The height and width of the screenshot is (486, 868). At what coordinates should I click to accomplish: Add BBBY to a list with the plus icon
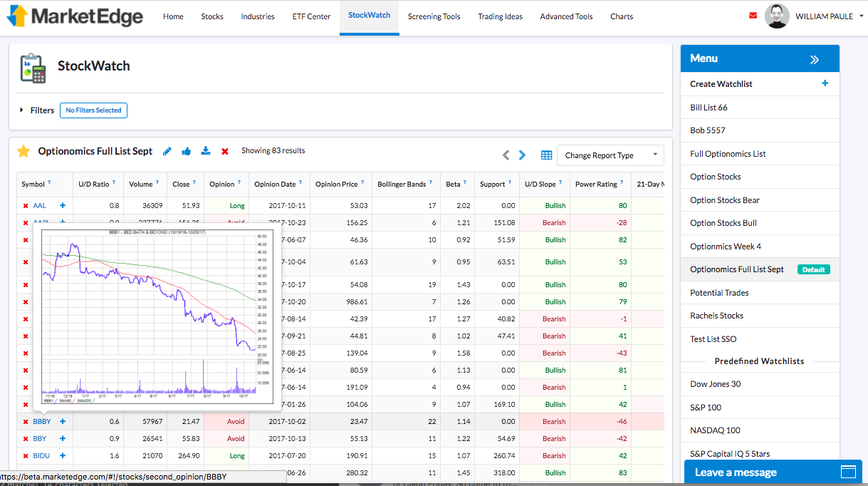click(62, 421)
